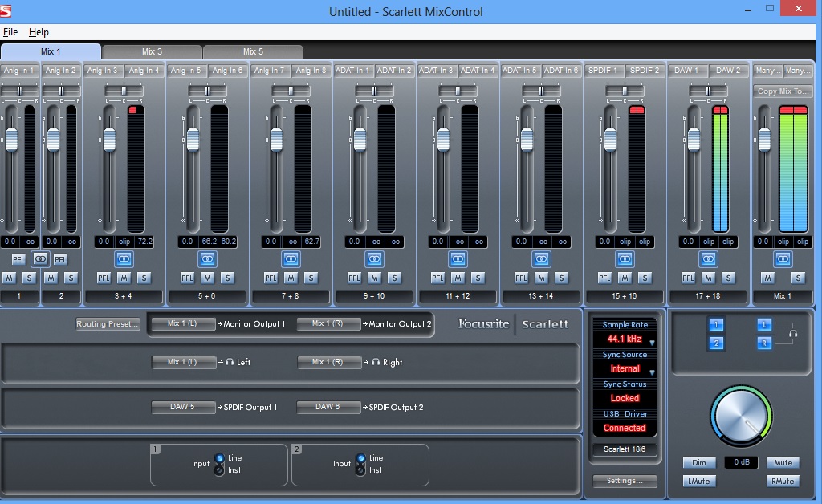The height and width of the screenshot is (504, 822).
Task: Mute channel 9 + 10 with M button
Action: (x=374, y=278)
